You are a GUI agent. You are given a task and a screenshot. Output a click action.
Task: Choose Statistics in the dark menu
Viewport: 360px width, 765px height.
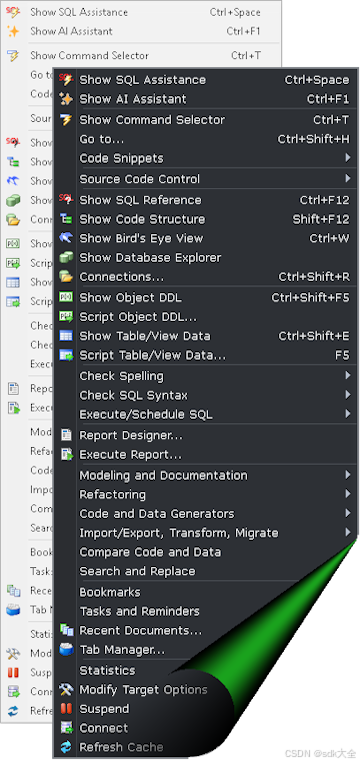coord(107,670)
